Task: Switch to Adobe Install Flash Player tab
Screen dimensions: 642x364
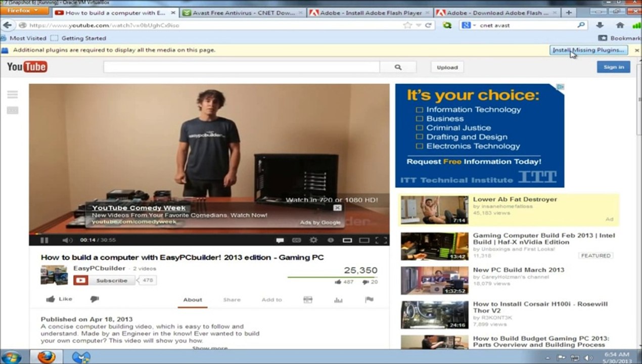Action: point(369,13)
